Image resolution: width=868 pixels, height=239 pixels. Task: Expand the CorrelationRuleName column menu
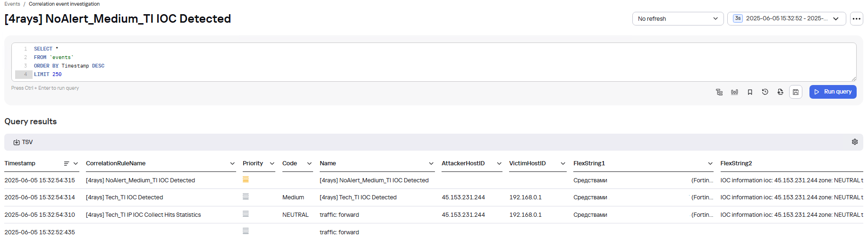(232, 163)
